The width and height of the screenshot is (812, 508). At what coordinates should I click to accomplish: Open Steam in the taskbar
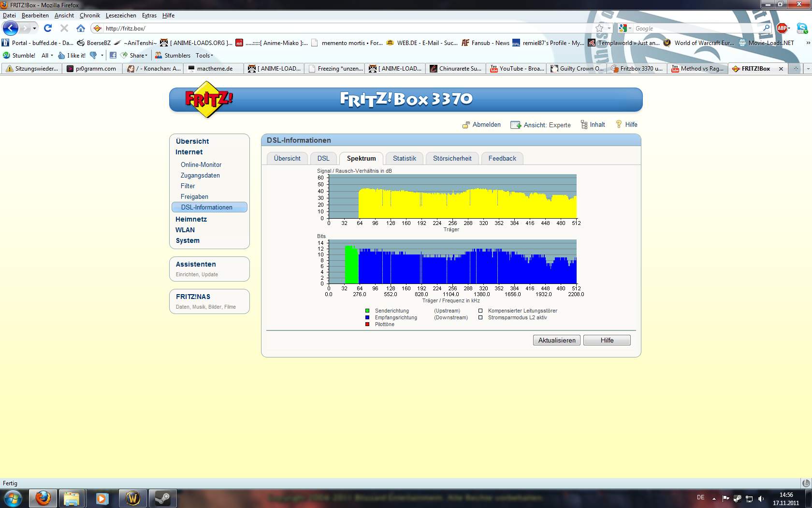(x=162, y=498)
